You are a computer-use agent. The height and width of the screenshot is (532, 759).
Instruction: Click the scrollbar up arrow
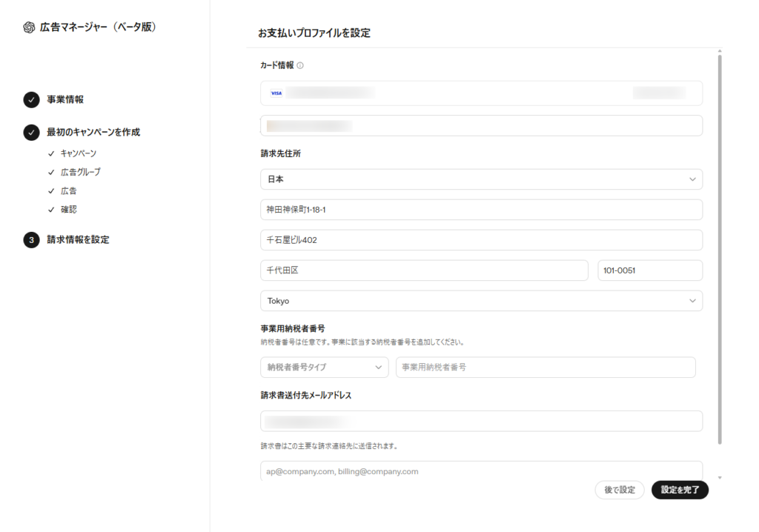tap(720, 51)
